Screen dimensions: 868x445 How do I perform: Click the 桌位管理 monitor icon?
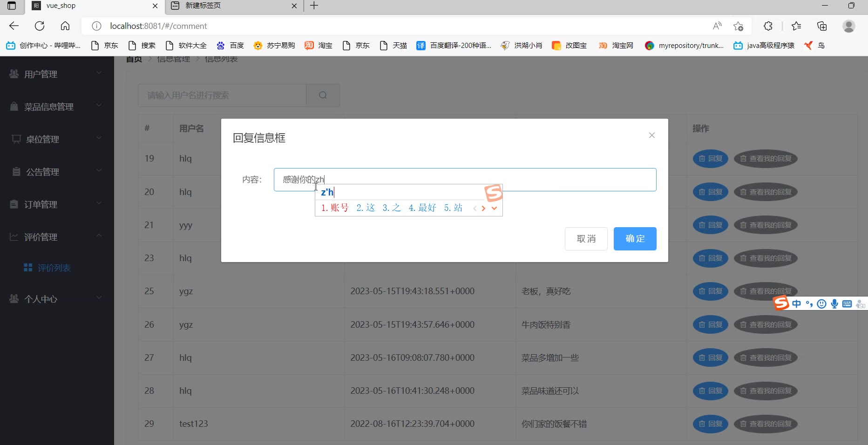point(16,139)
